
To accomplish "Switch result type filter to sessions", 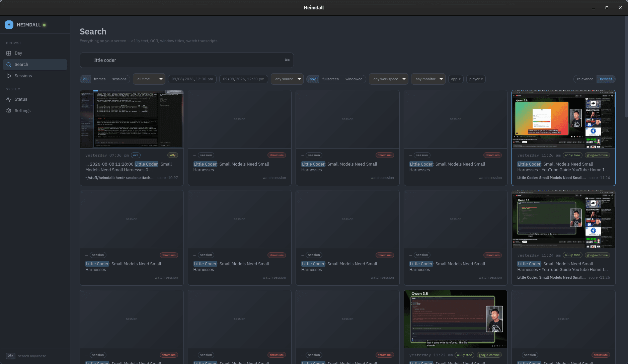I will coord(119,79).
